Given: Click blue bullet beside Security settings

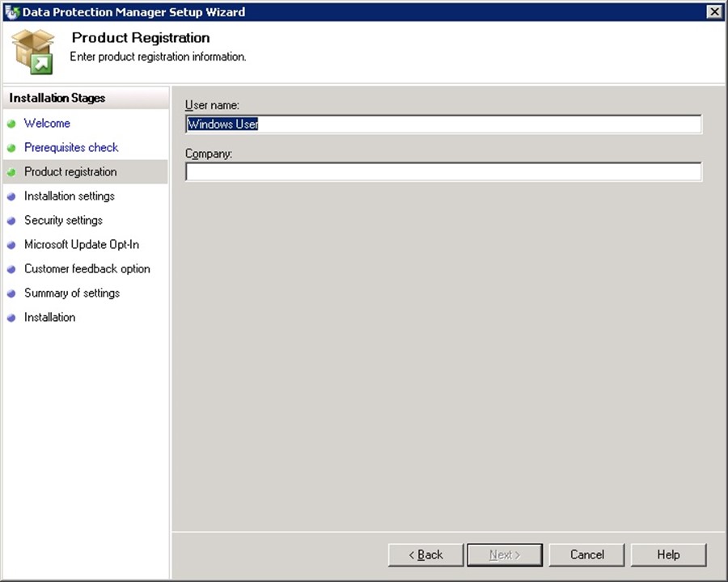Looking at the screenshot, I should 11,221.
